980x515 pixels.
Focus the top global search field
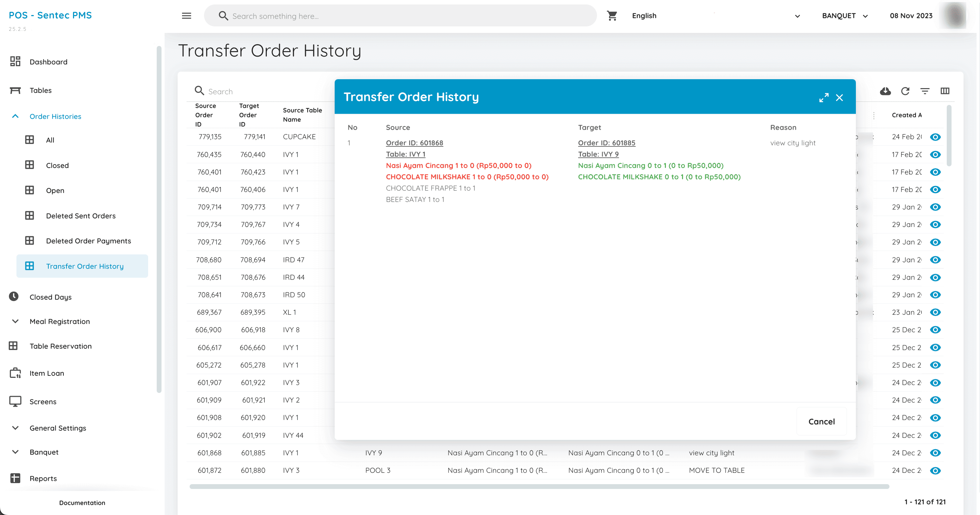tap(400, 15)
